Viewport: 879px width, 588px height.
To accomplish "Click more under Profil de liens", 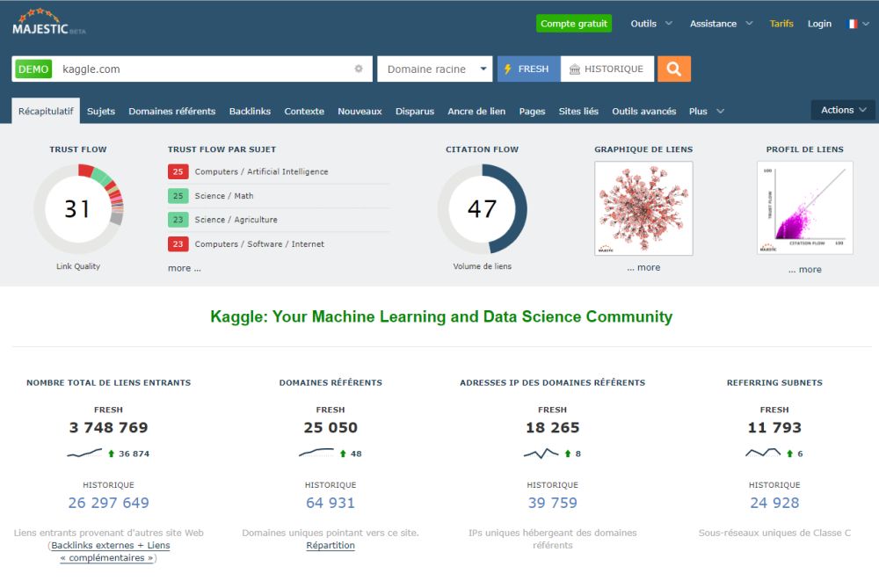I will click(x=805, y=269).
